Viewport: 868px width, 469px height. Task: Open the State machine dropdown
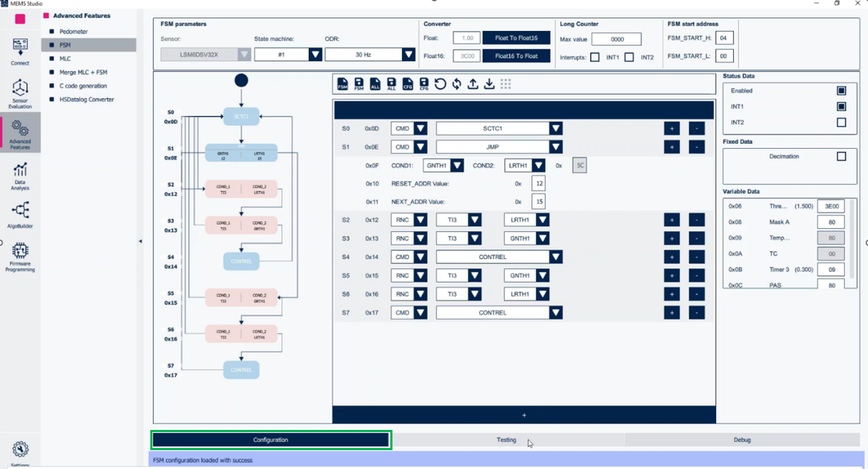pos(316,54)
